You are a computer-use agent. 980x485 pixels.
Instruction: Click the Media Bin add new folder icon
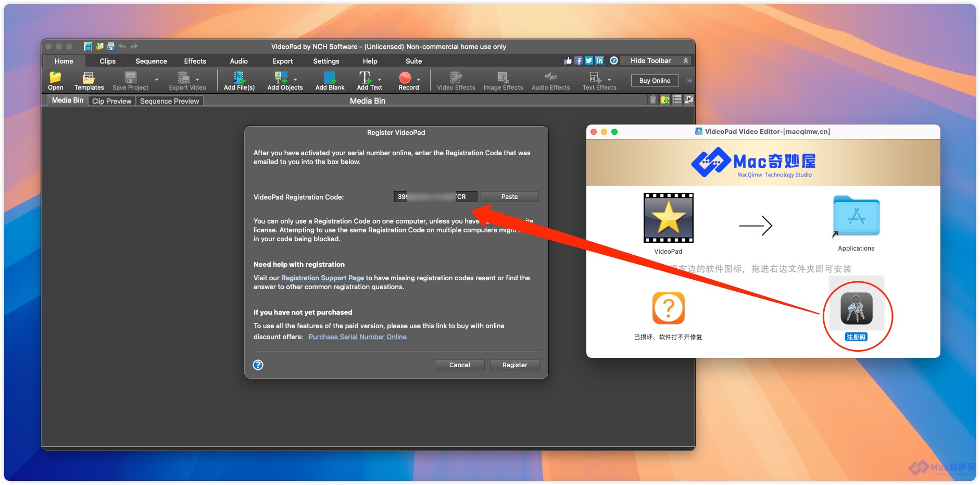click(x=665, y=100)
